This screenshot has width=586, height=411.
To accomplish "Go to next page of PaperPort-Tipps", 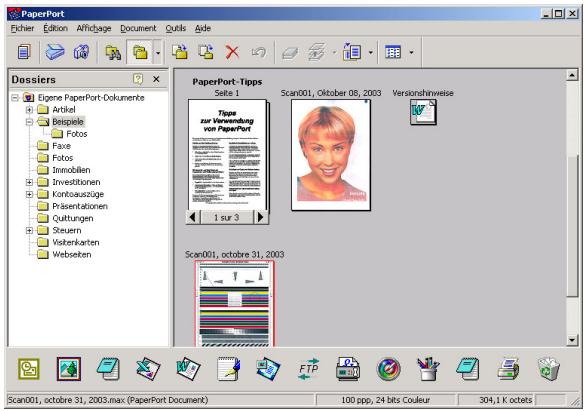I will point(261,217).
